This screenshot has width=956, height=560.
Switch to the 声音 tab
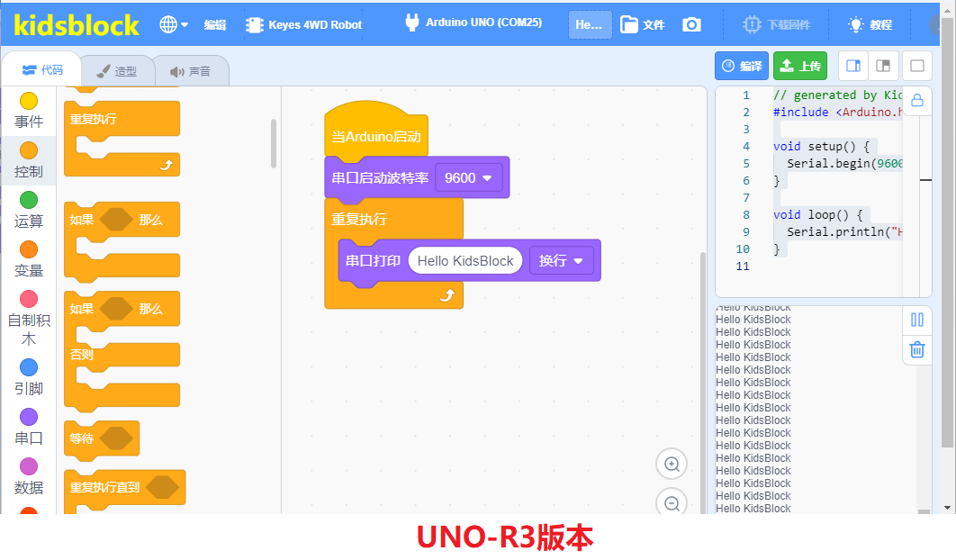pyautogui.click(x=190, y=71)
